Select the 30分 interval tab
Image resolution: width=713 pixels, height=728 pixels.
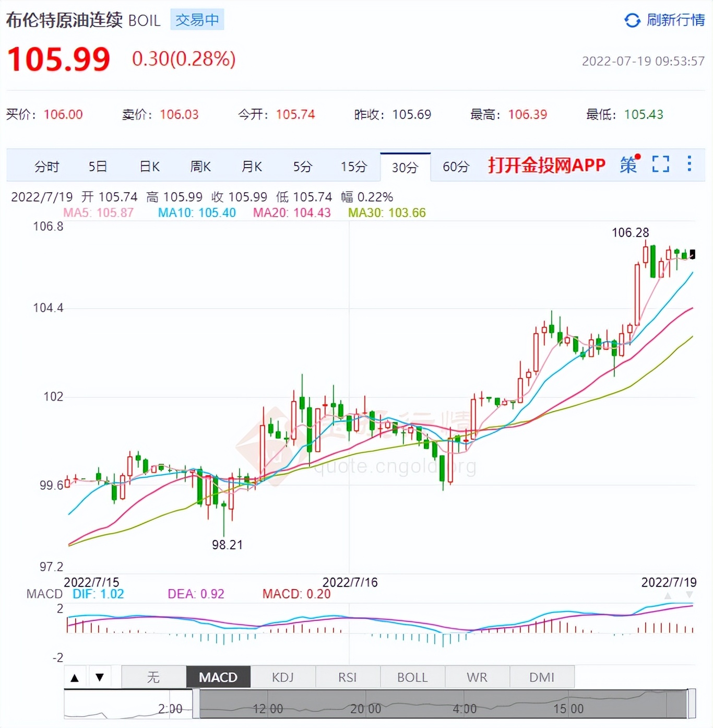[405, 167]
